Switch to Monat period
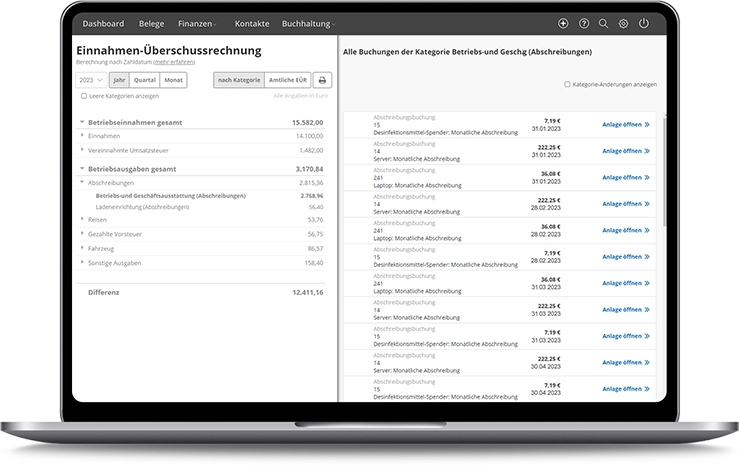This screenshot has width=739, height=467. pos(173,80)
